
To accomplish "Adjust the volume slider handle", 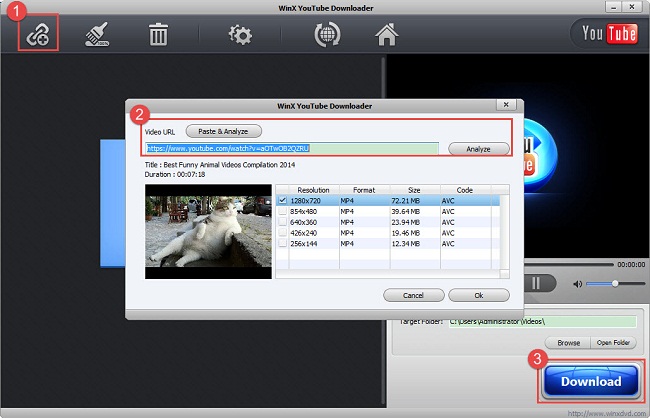I will pyautogui.click(x=615, y=284).
